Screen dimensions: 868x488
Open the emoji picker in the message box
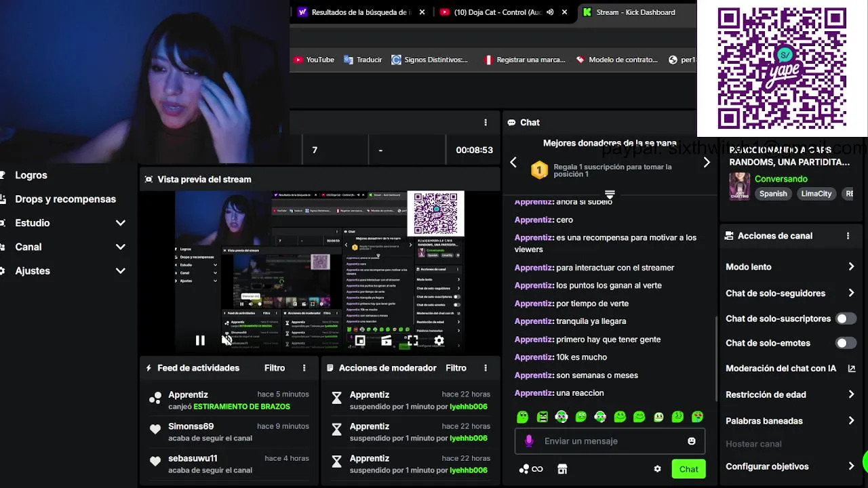(x=692, y=441)
